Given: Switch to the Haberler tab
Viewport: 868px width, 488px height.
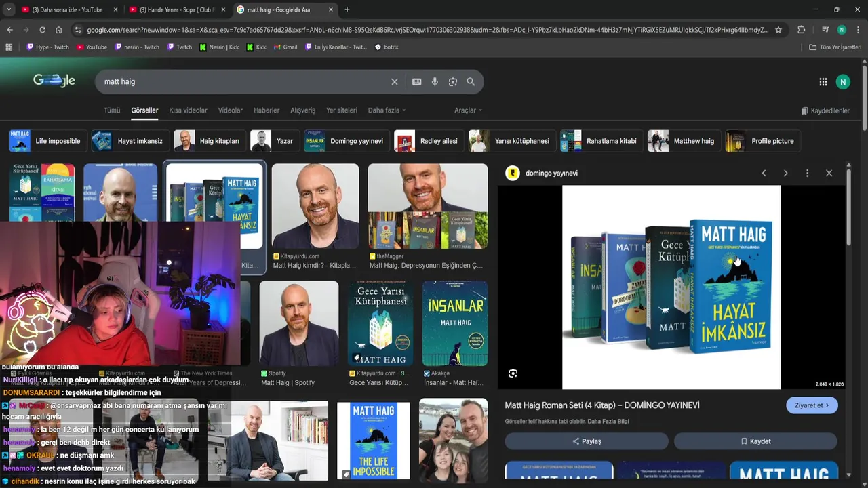Looking at the screenshot, I should [267, 110].
